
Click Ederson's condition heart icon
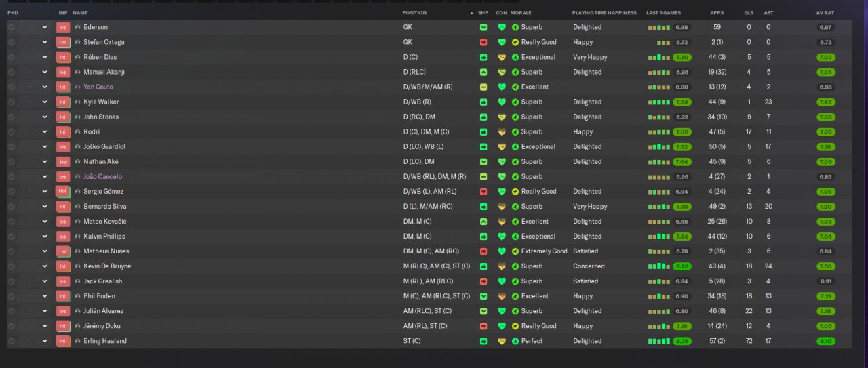pyautogui.click(x=502, y=27)
